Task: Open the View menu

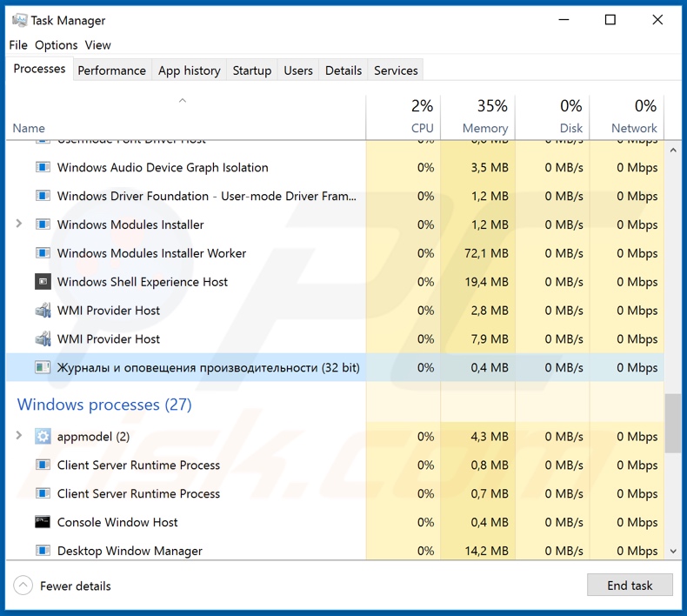Action: [97, 45]
